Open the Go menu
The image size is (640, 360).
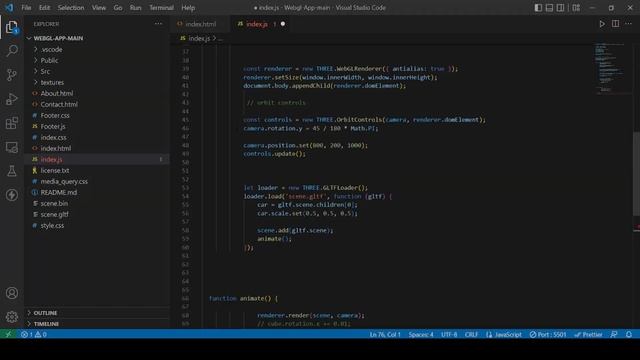(x=118, y=8)
